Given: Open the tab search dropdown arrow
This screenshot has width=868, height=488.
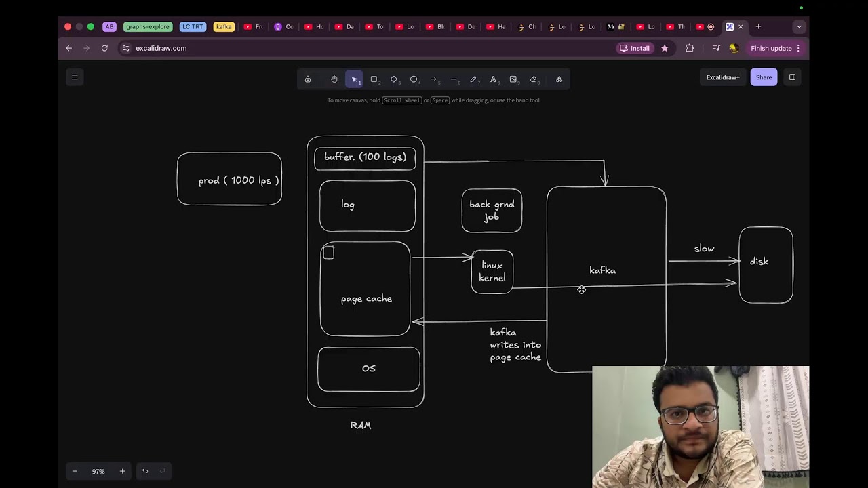Looking at the screenshot, I should pyautogui.click(x=799, y=27).
